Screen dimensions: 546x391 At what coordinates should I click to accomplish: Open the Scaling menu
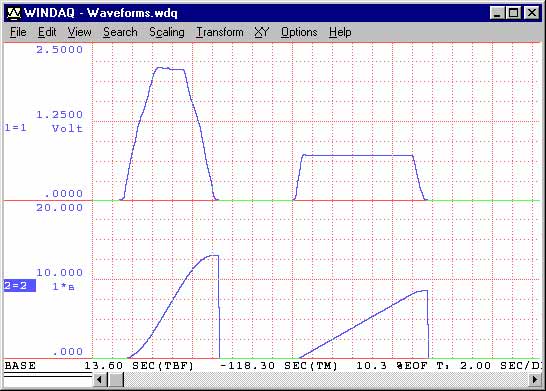(167, 32)
